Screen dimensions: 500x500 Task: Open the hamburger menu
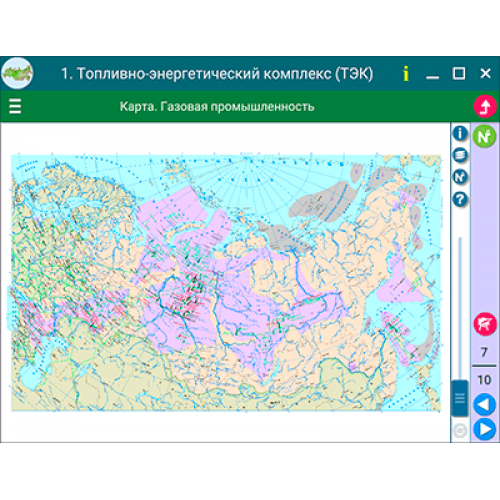(15, 106)
